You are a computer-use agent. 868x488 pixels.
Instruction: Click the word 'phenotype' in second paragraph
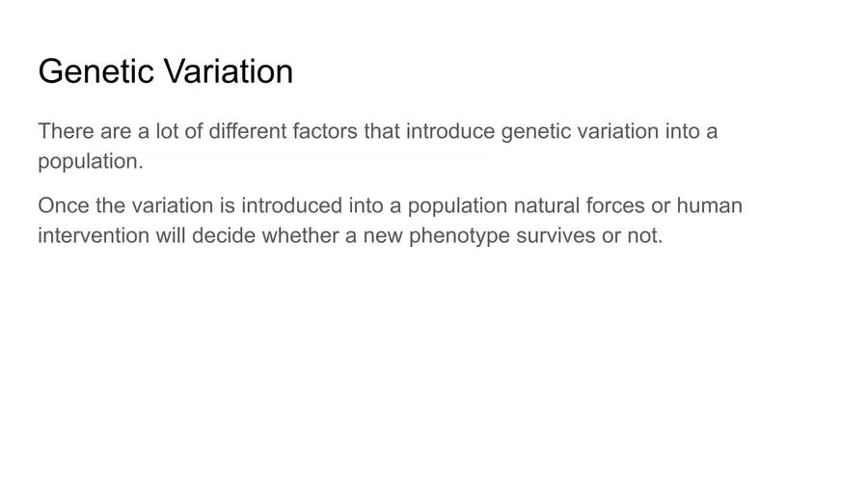(459, 237)
